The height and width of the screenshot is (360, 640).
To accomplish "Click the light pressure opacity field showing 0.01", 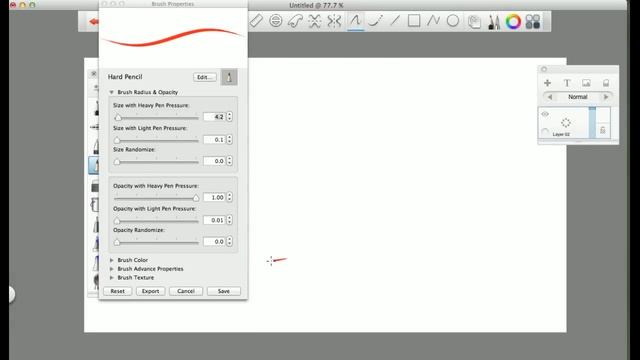I will tap(214, 220).
